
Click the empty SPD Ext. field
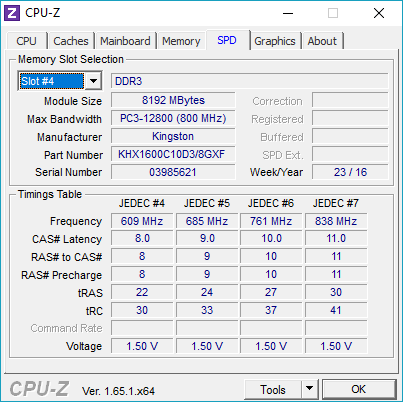(350, 154)
